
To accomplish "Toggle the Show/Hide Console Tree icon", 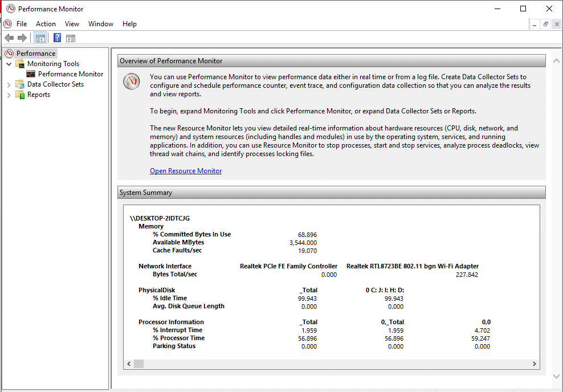I will click(x=40, y=38).
